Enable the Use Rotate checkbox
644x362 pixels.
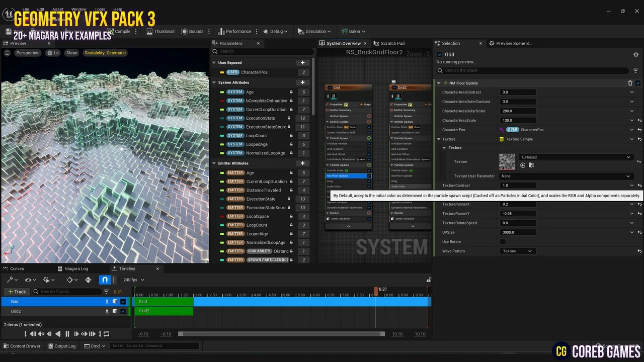[x=503, y=242]
